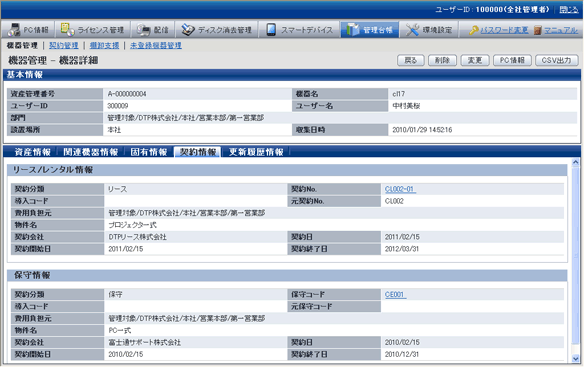Select the 管理台帳 books icon
Viewport: 584px width, 367px height.
pyautogui.click(x=352, y=29)
